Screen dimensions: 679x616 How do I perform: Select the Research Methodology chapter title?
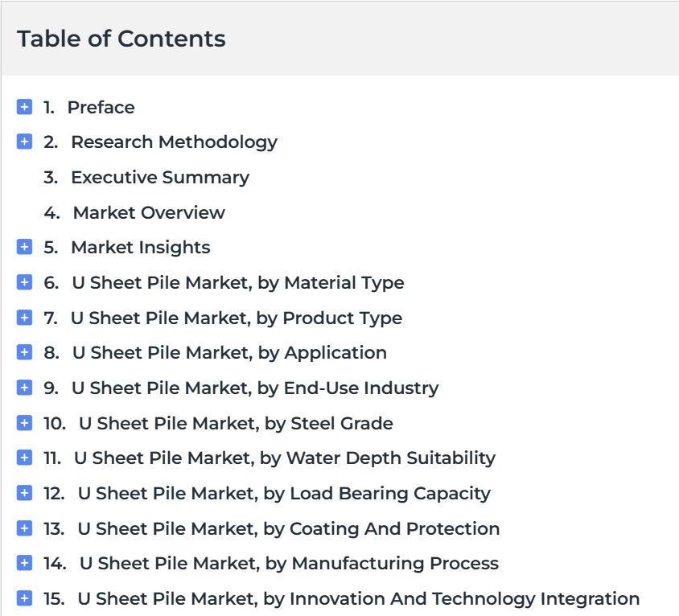point(174,142)
